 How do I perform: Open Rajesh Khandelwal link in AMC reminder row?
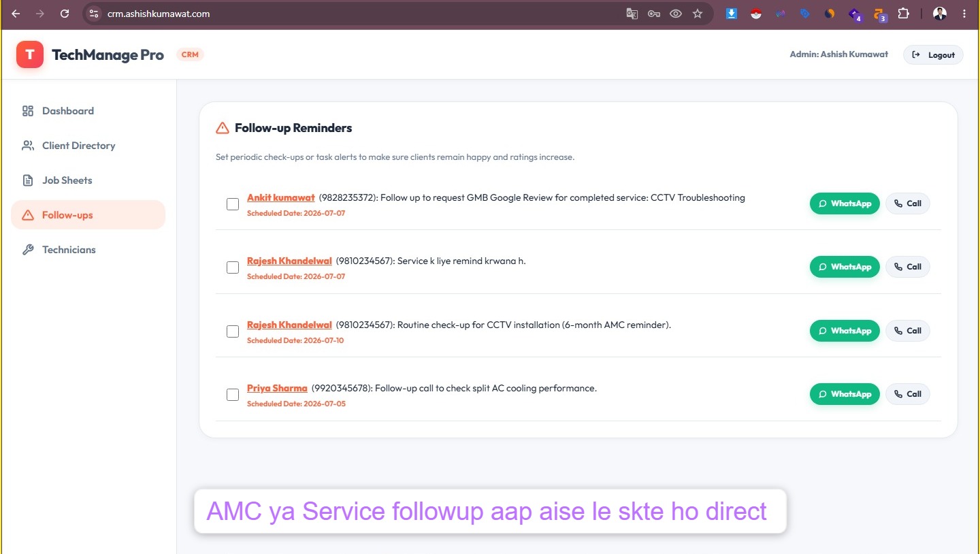coord(289,325)
